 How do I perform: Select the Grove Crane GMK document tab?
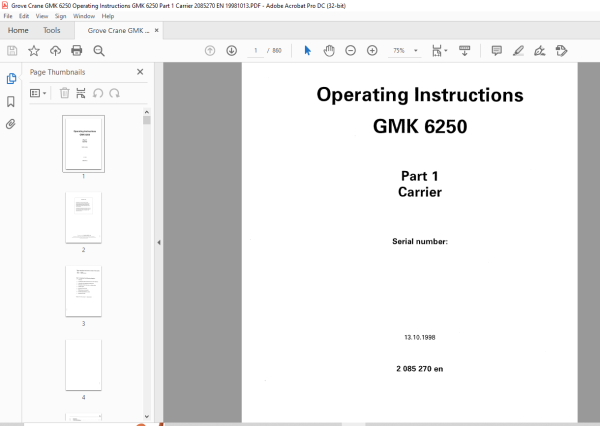(x=119, y=30)
